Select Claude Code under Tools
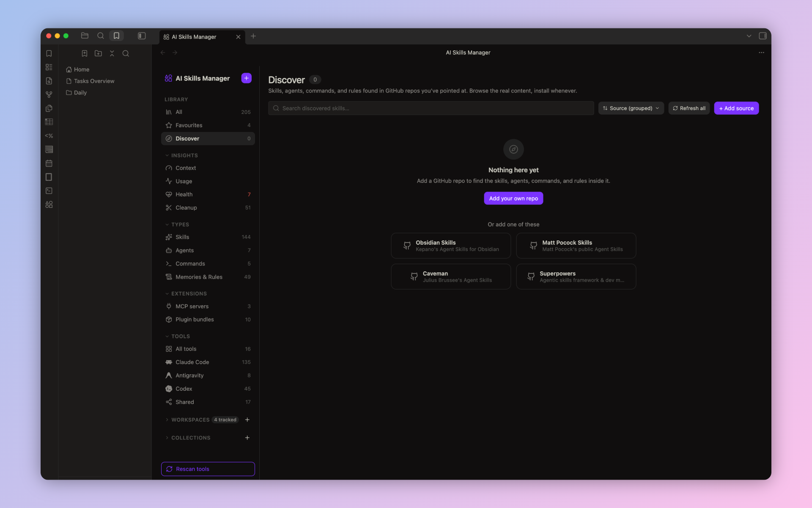Viewport: 812px width, 508px height. 208,362
